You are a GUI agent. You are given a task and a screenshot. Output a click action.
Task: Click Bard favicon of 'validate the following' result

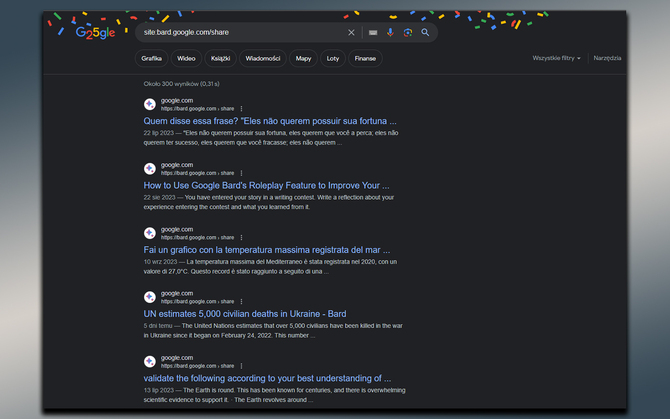[150, 362]
